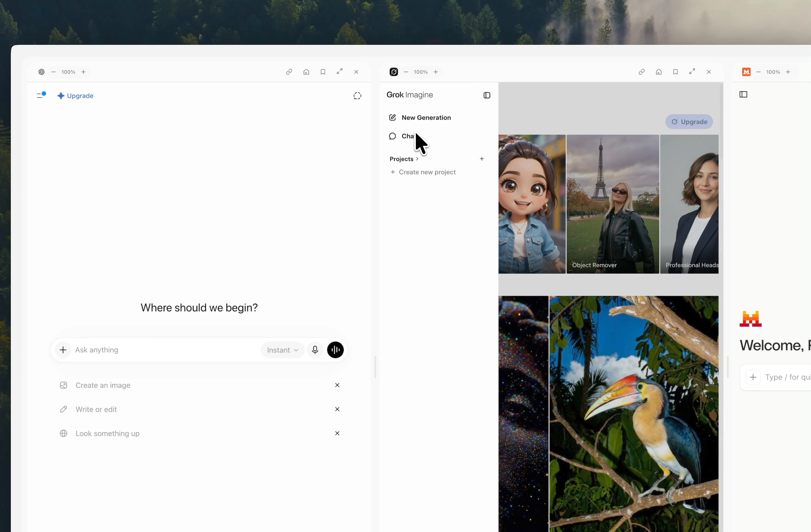
Task: Open the Instant model dropdown
Action: (283, 350)
